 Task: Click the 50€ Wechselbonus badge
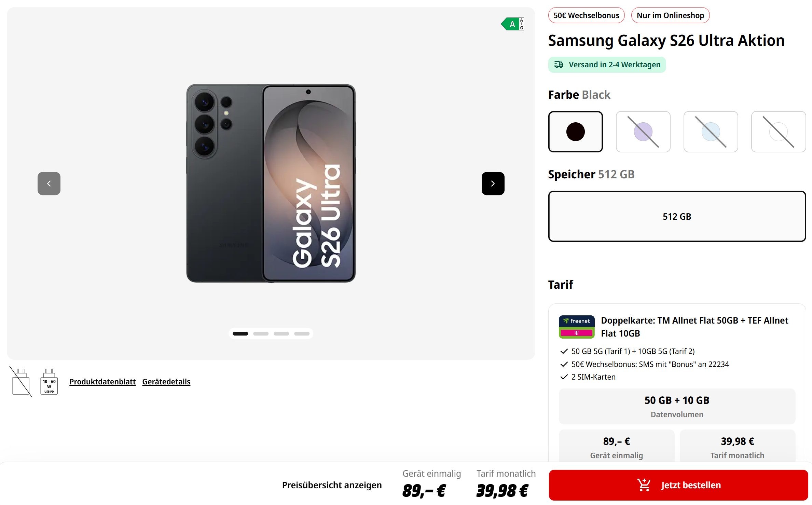click(586, 15)
